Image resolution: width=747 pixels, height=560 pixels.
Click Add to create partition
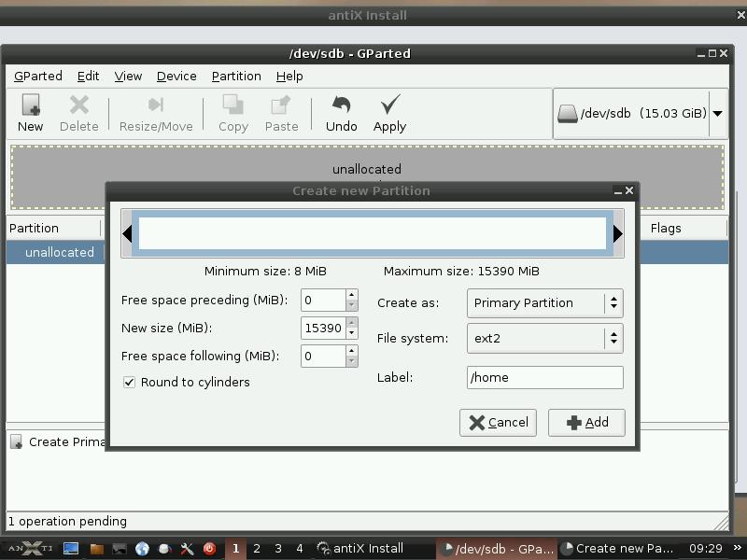(x=586, y=423)
